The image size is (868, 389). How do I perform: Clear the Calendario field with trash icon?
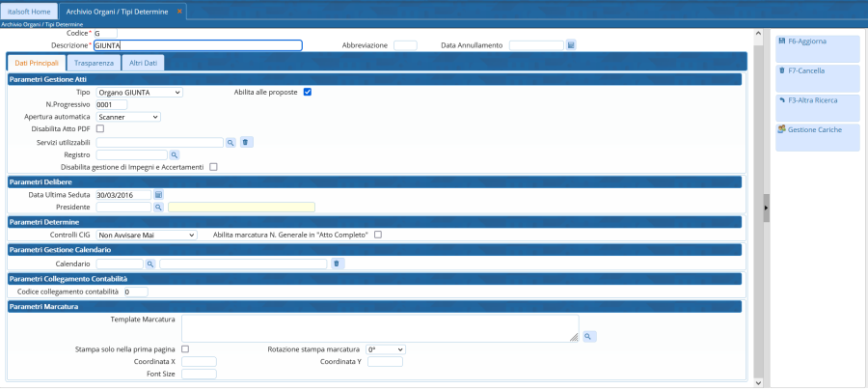click(x=337, y=263)
